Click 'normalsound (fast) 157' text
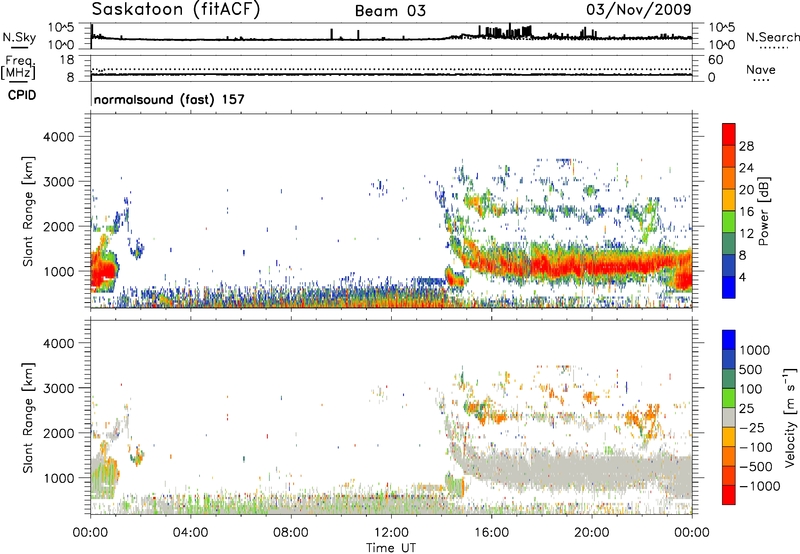This screenshot has width=800, height=554. click(169, 99)
